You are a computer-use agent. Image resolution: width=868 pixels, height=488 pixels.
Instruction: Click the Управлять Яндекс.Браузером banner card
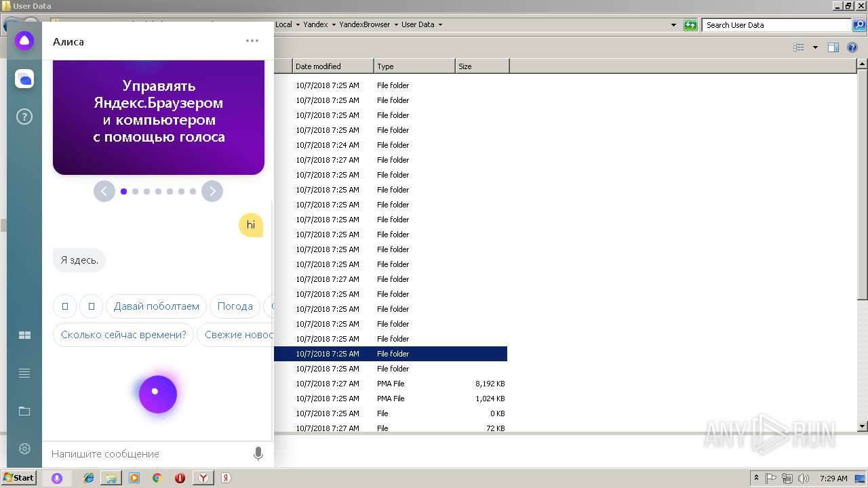tap(159, 117)
